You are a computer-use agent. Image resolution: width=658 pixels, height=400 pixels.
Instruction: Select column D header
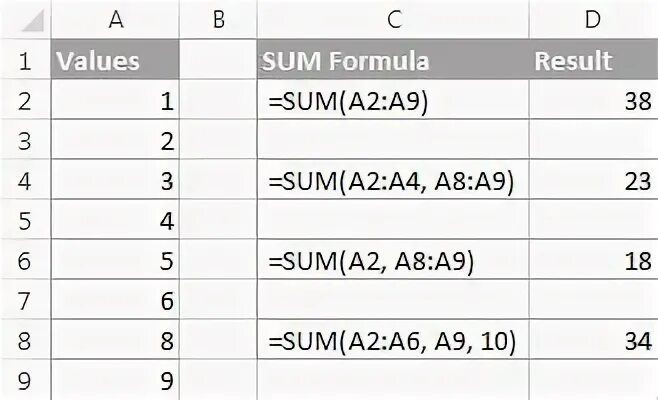(x=593, y=19)
